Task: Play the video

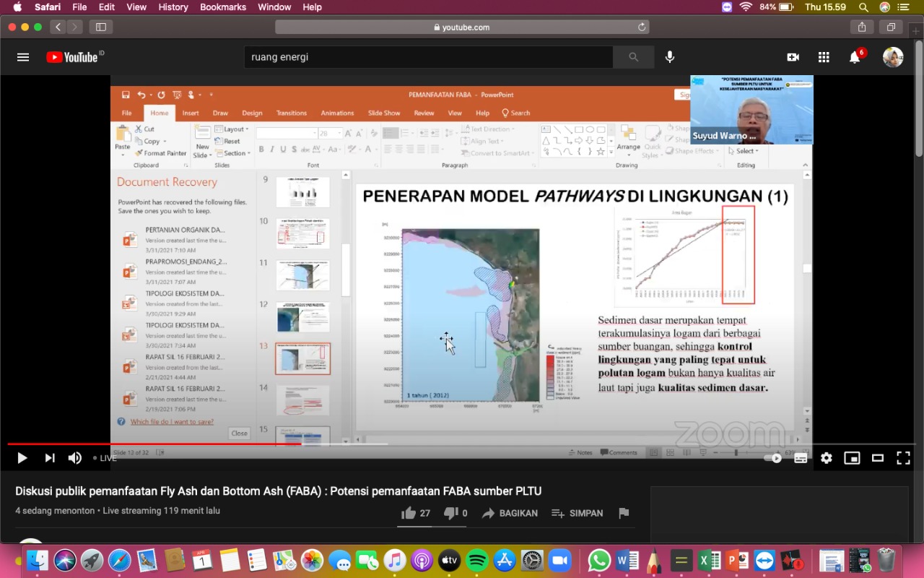Action: pyautogui.click(x=22, y=458)
